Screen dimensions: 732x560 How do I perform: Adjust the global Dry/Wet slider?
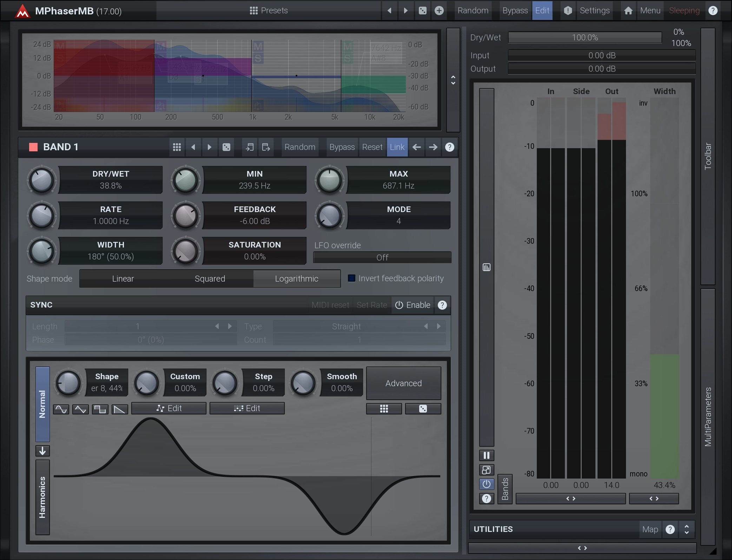(x=585, y=38)
